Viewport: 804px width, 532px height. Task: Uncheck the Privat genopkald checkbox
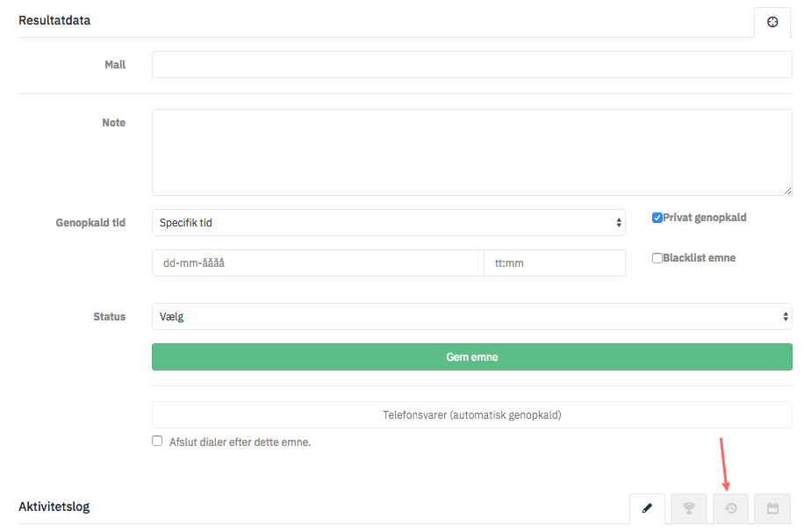tap(657, 218)
